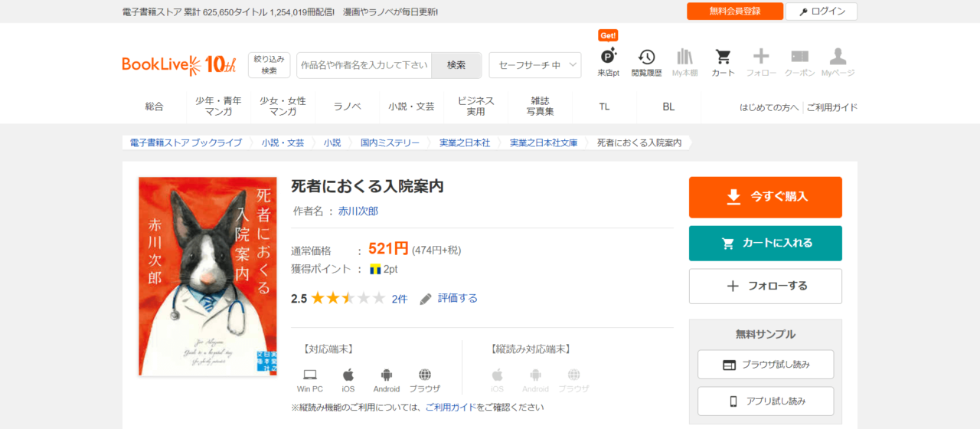980x429 pixels.
Task: Open the Myページ profile icon
Action: (x=838, y=57)
